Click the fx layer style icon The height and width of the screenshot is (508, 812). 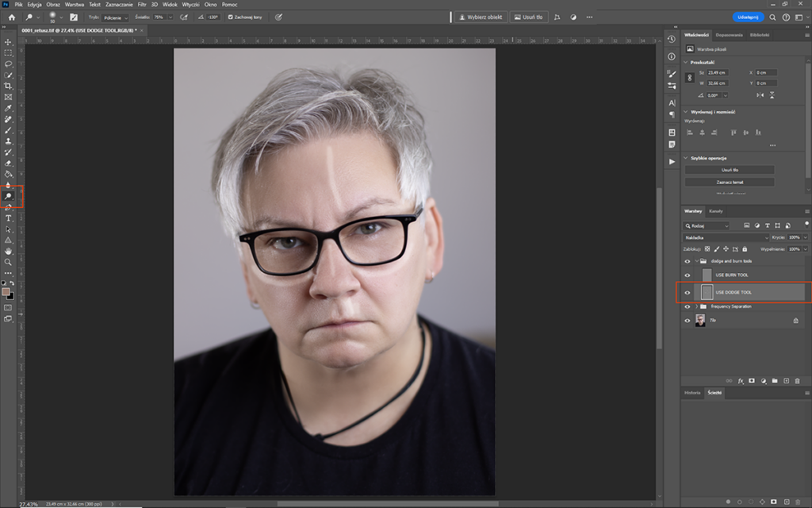[740, 381]
